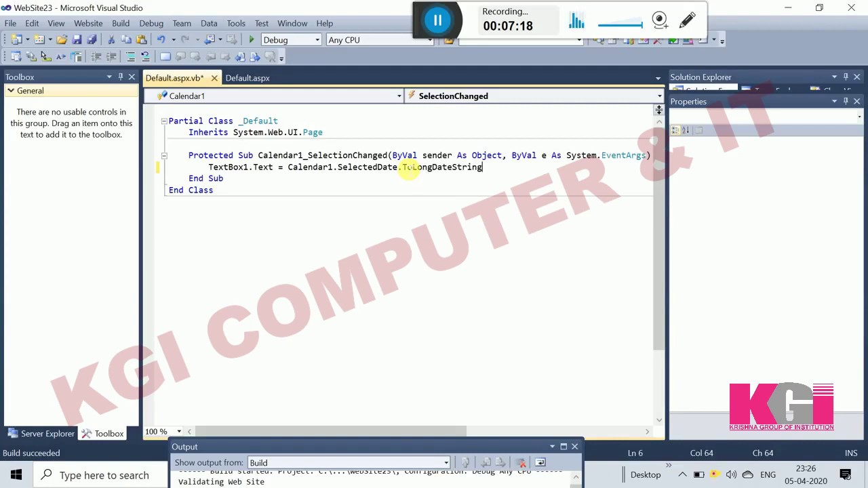Open the active files list dropdown
Screen dimensions: 868x488
658,79
